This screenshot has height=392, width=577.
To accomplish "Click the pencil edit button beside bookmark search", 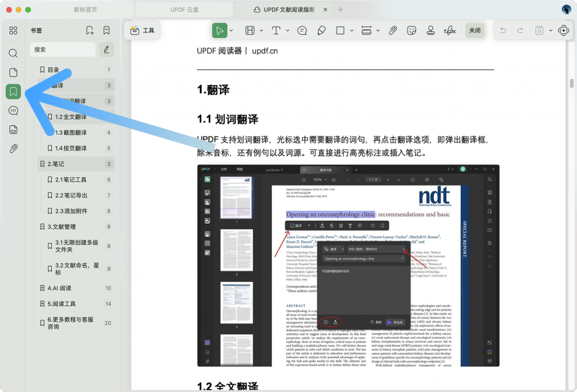I will click(x=106, y=50).
